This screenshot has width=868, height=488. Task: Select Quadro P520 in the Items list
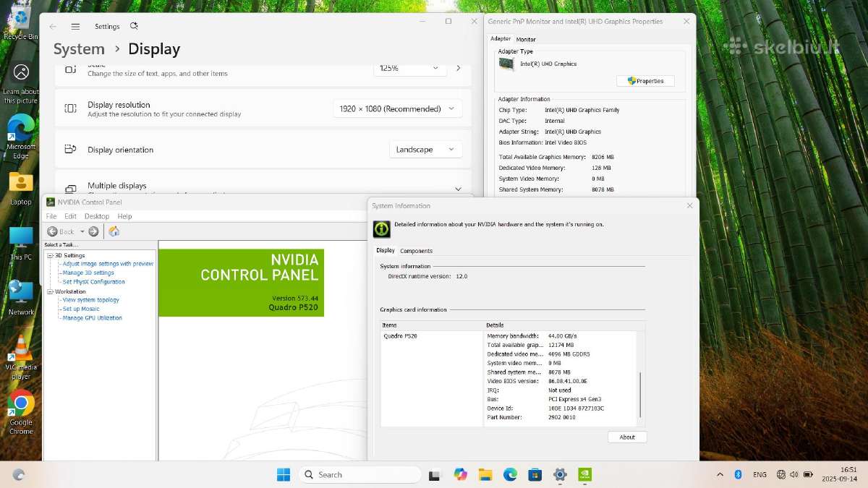(x=400, y=336)
